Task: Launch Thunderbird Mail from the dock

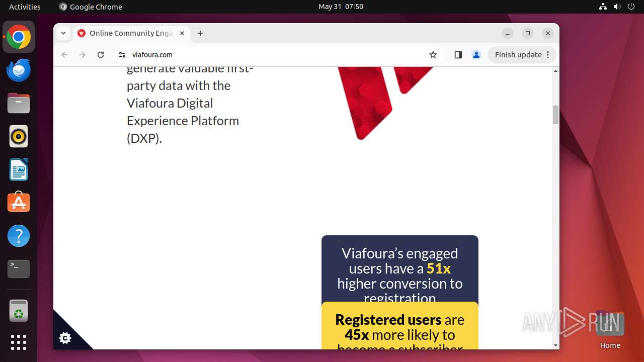Action: click(19, 70)
